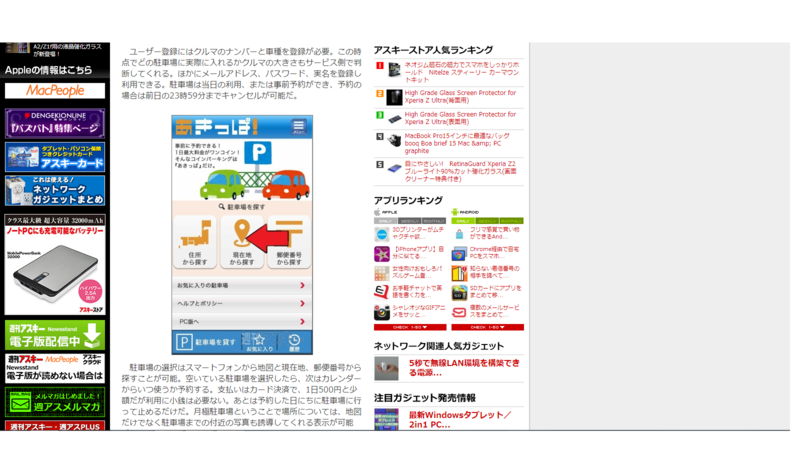Open シャレオツなGIFアニメ app link
800x450 pixels.
pyautogui.click(x=418, y=311)
